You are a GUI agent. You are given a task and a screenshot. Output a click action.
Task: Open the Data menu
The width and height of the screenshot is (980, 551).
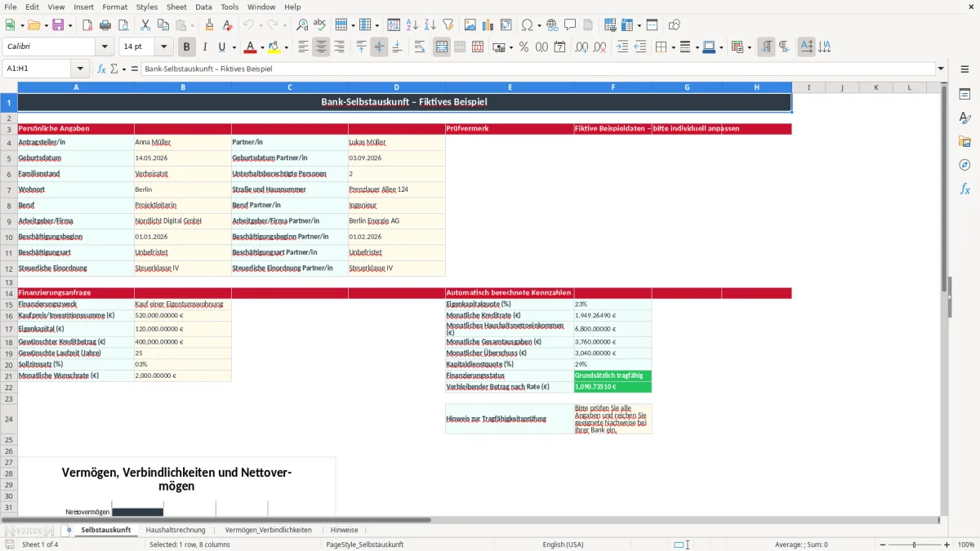point(203,7)
